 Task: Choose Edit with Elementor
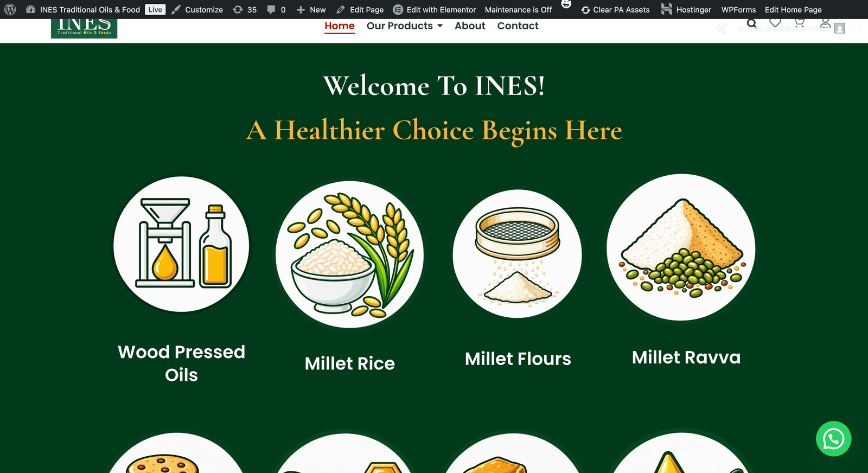point(434,10)
